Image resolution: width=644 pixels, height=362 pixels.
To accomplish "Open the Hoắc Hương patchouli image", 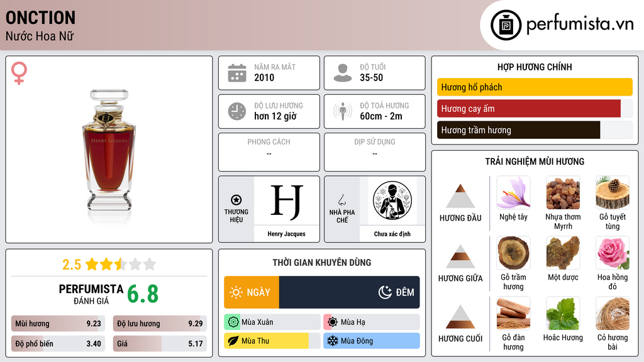I will click(563, 313).
